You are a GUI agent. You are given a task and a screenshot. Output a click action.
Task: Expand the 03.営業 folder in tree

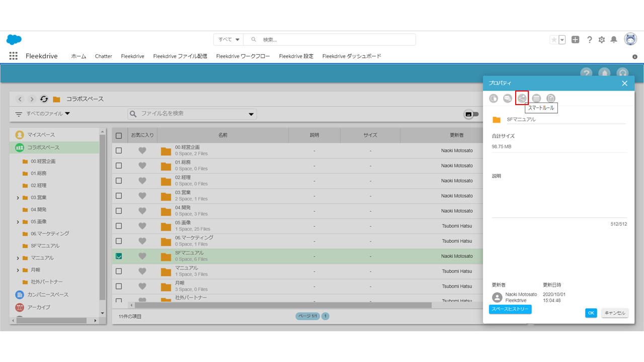(18, 198)
